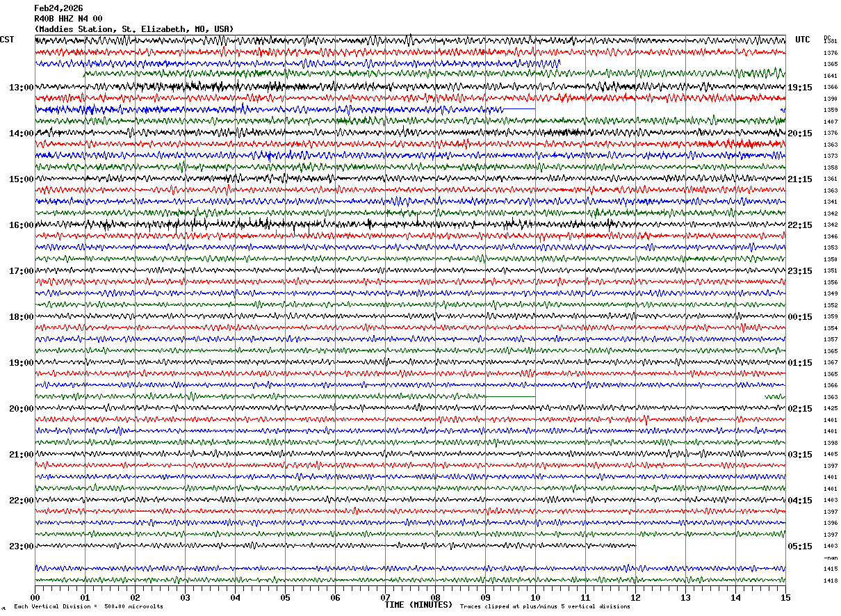Image resolution: width=841 pixels, height=616 pixels.
Task: Click the 19:15 UTC time label
Action: coord(800,88)
